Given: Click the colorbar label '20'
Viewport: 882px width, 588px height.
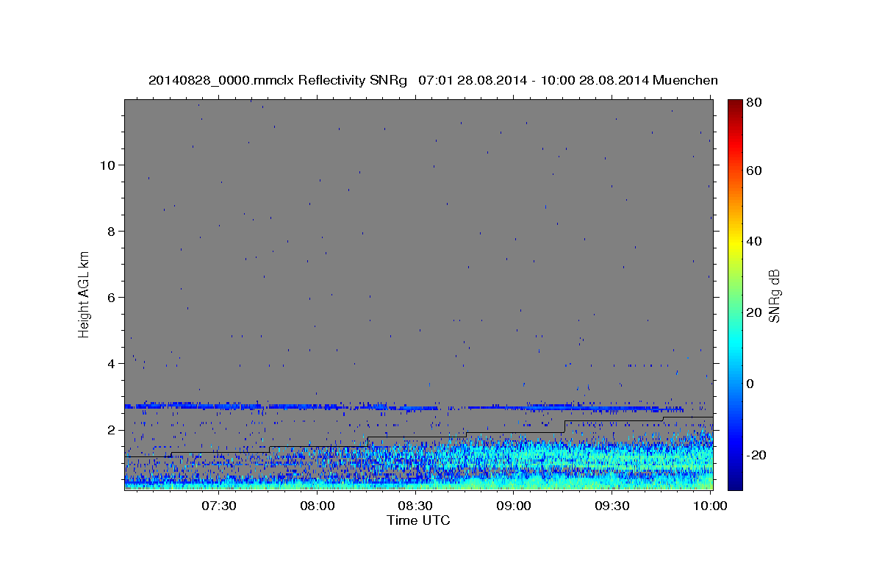Looking at the screenshot, I should (x=755, y=312).
